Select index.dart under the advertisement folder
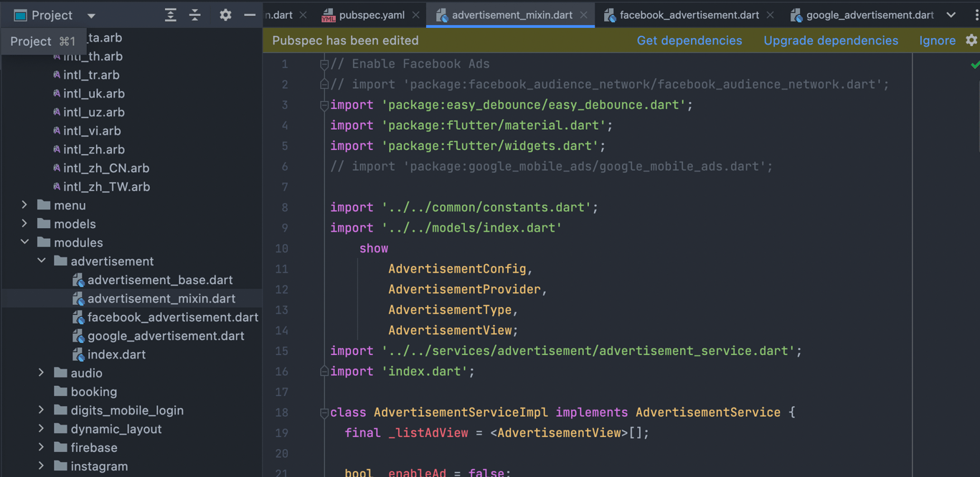Screen dimensions: 980x477 (116, 354)
